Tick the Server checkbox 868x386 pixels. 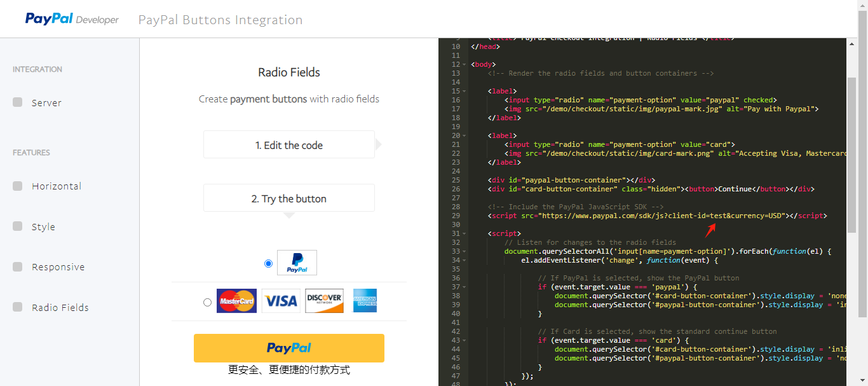18,102
